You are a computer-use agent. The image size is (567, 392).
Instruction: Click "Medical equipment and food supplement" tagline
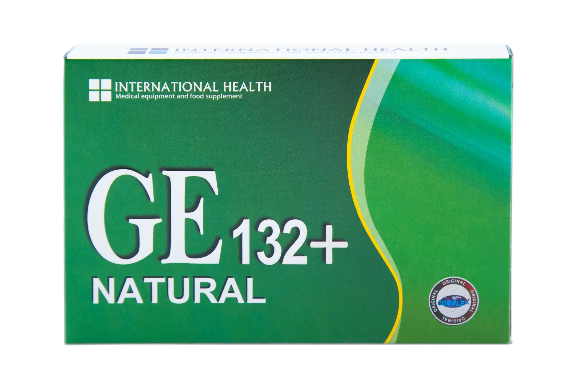click(179, 97)
